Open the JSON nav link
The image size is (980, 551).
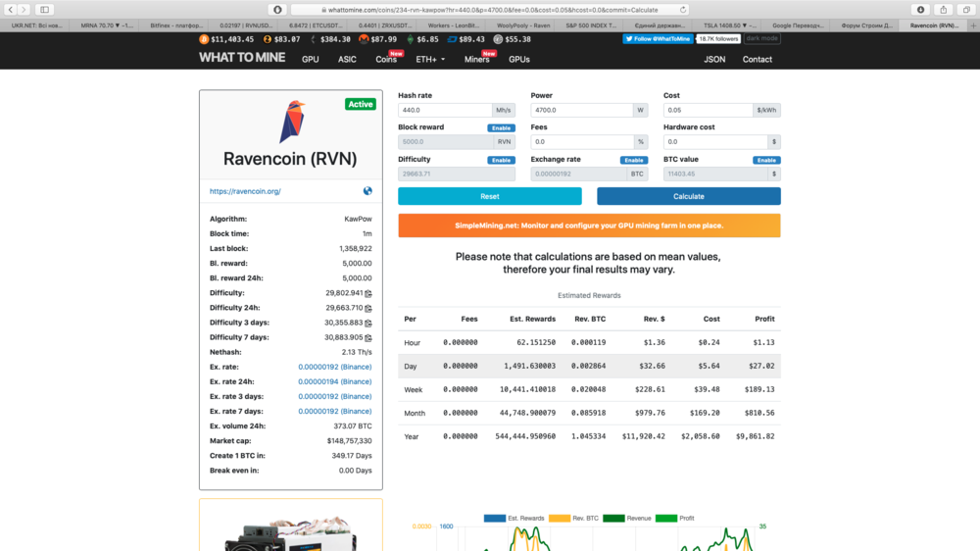point(714,60)
